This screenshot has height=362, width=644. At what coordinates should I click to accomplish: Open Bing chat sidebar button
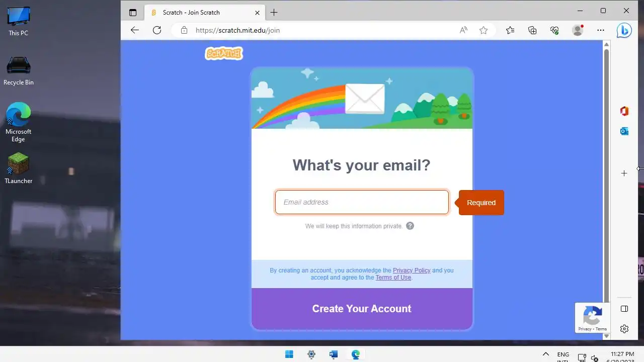(624, 30)
